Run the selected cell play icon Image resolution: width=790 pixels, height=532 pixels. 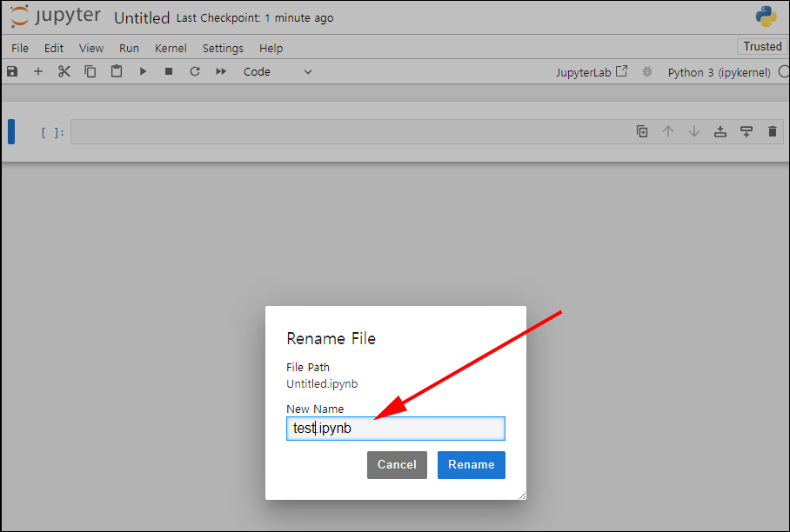(143, 71)
